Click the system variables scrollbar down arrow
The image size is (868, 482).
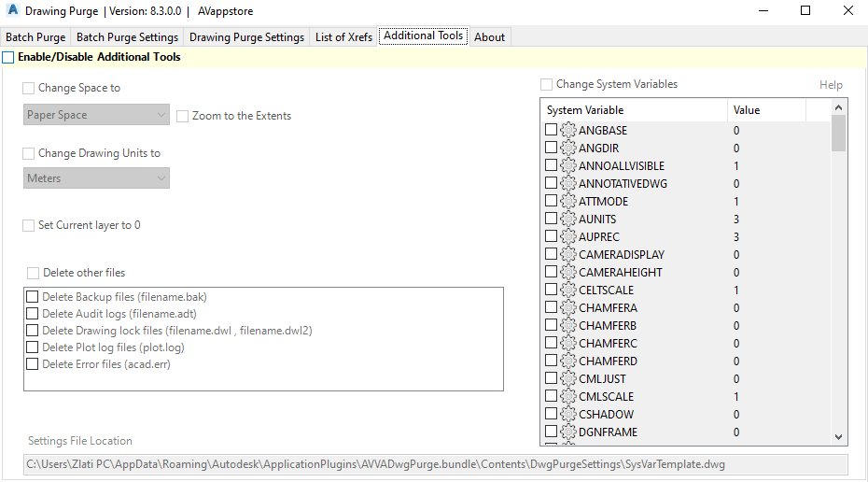pos(839,437)
